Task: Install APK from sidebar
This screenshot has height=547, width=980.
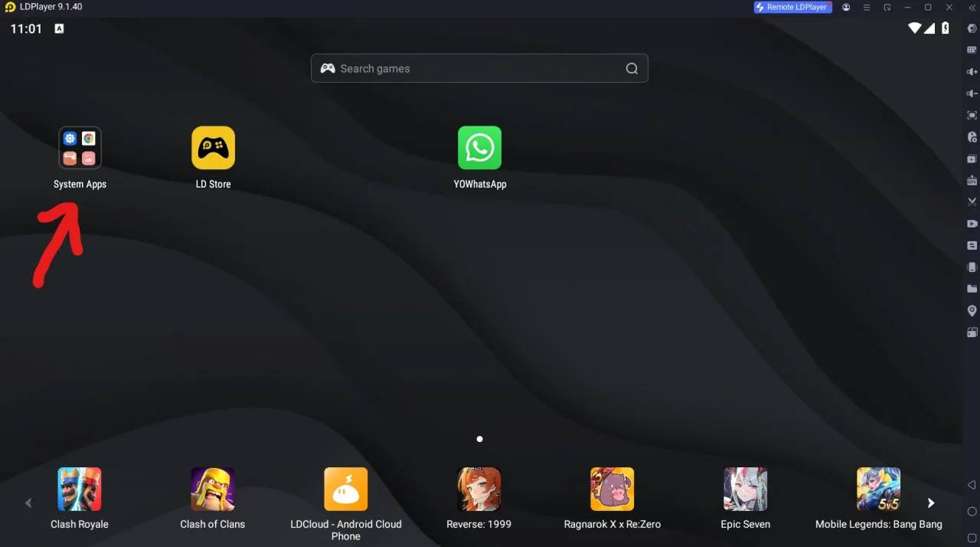Action: tap(972, 181)
